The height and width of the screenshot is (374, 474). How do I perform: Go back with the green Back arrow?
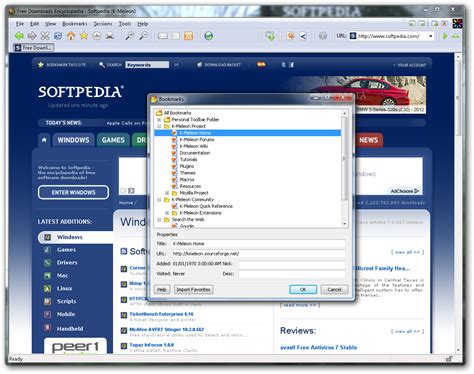click(x=19, y=36)
